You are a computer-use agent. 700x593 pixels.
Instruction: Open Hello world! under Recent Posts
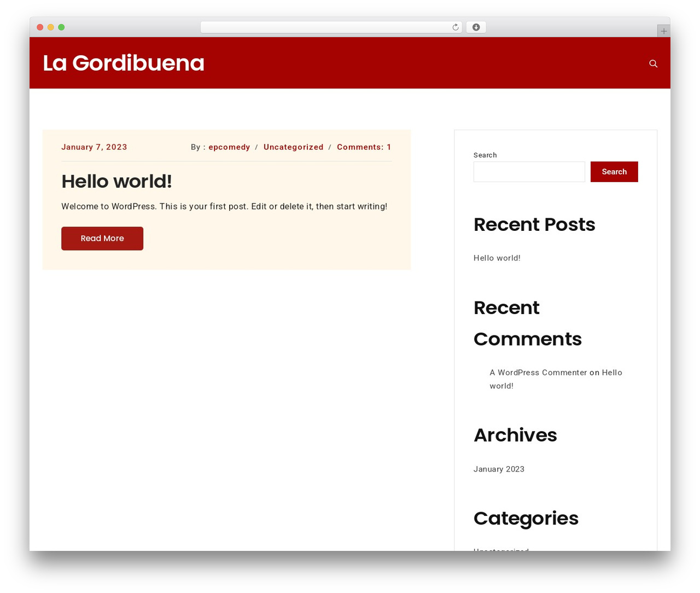point(497,258)
